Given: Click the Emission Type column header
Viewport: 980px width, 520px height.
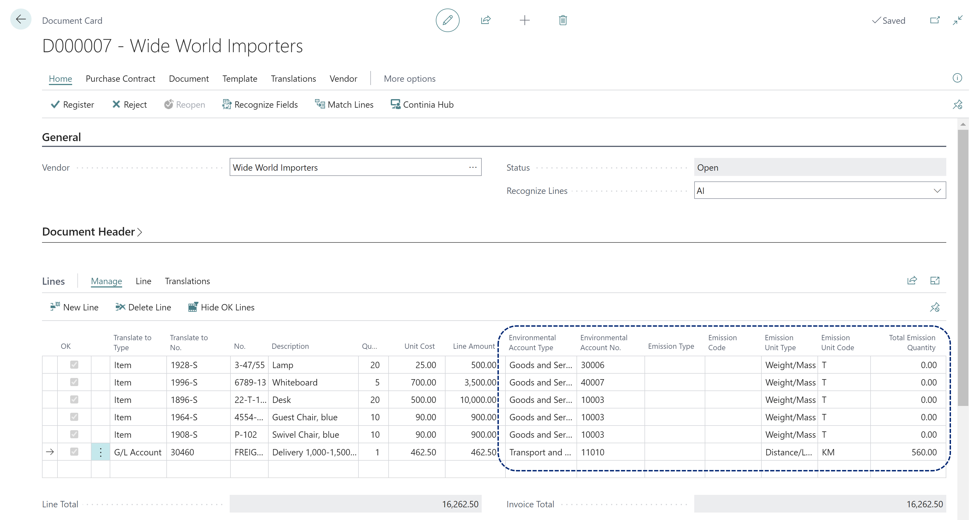Looking at the screenshot, I should pos(671,346).
